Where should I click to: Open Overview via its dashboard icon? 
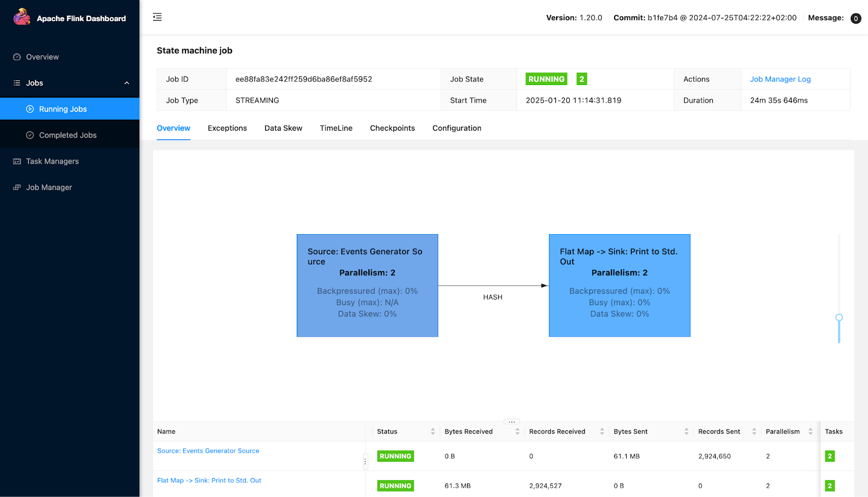point(17,57)
